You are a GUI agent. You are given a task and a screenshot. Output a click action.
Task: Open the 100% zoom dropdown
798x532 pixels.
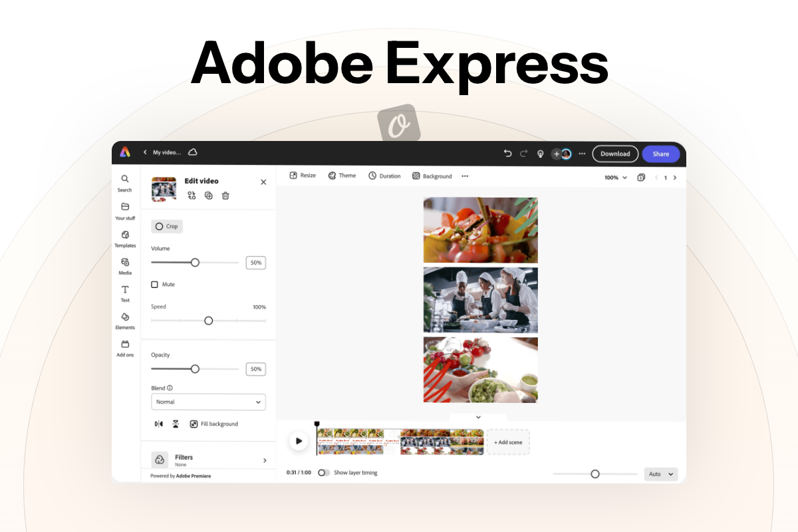click(615, 178)
